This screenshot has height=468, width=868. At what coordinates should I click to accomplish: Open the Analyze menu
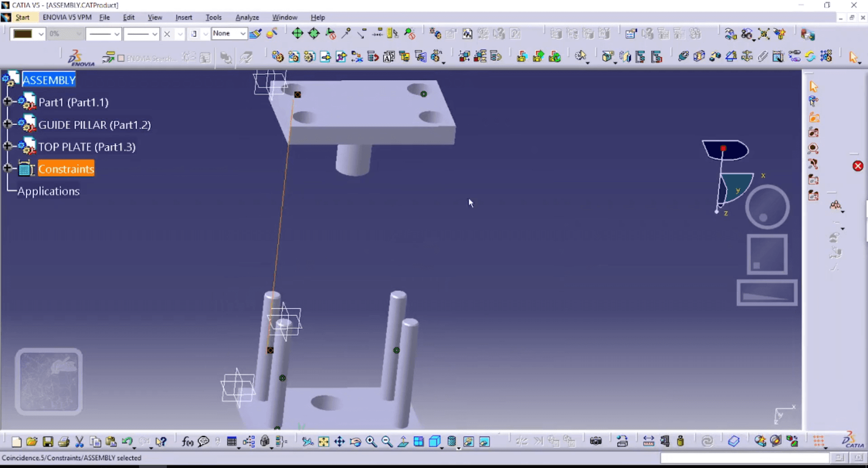tap(247, 17)
